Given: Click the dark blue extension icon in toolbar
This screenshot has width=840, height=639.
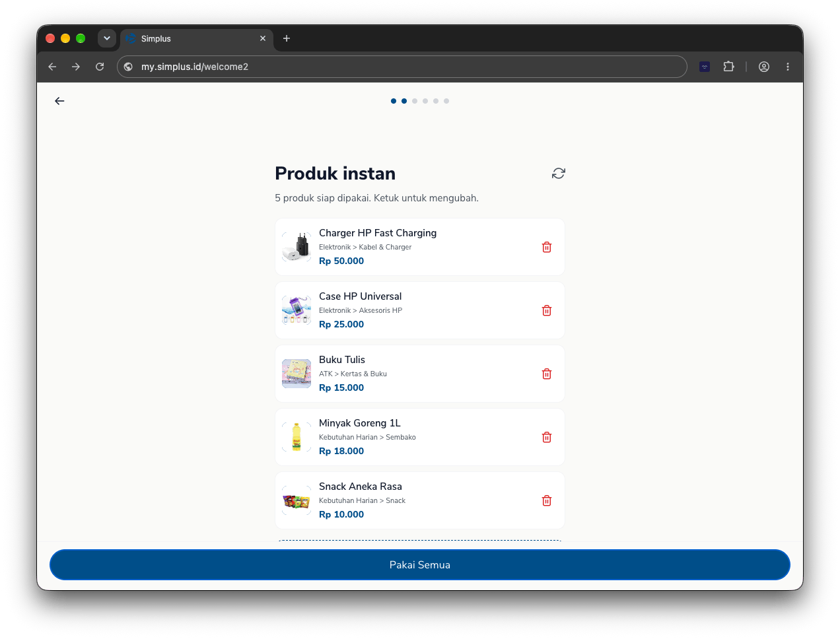Looking at the screenshot, I should click(x=705, y=67).
